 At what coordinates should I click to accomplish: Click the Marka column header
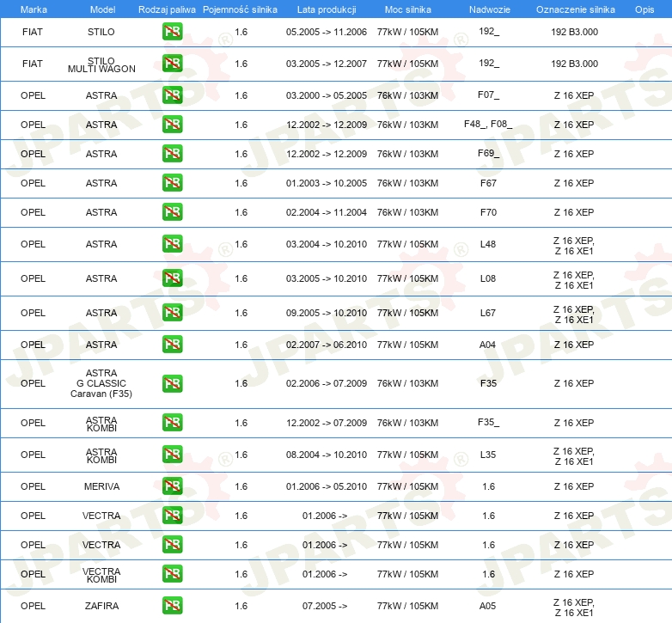[33, 9]
